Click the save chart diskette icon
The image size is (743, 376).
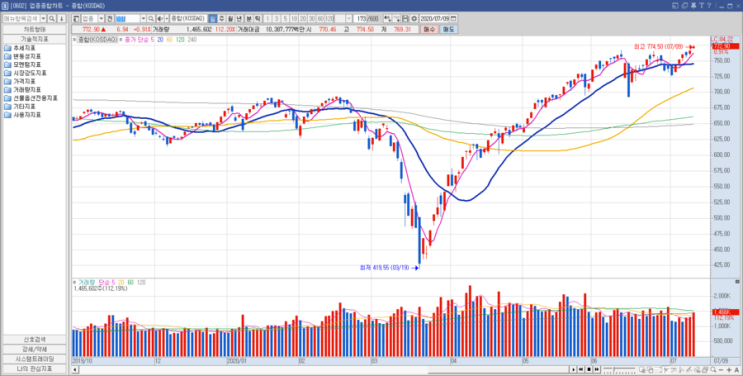click(405, 18)
